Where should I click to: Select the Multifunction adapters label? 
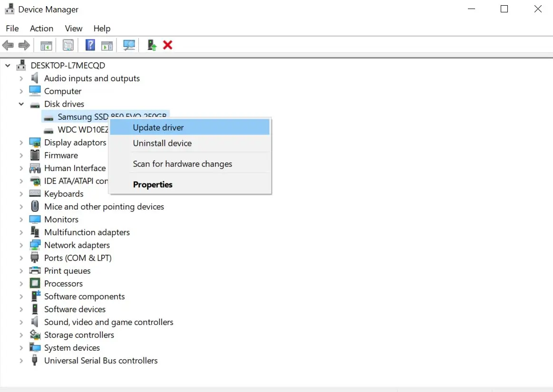pos(87,232)
